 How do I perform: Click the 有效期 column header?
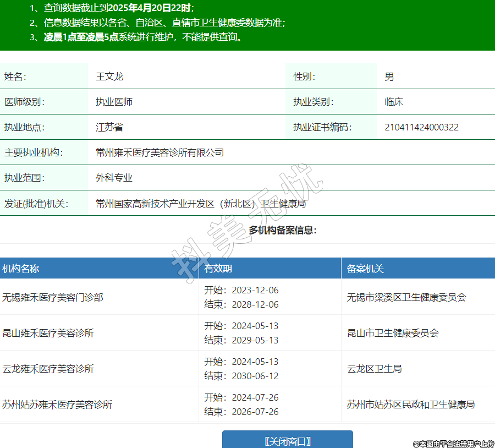point(218,269)
